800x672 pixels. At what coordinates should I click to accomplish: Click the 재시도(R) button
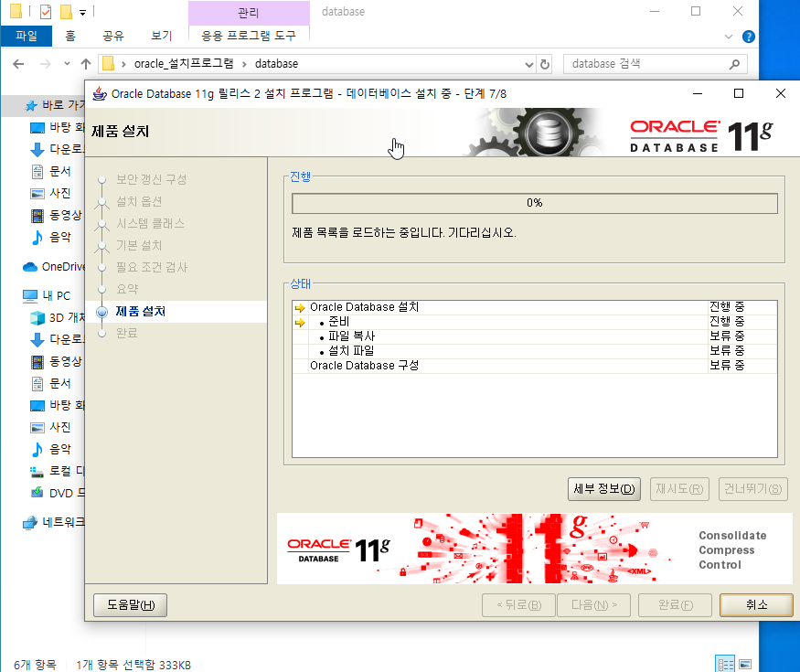679,489
